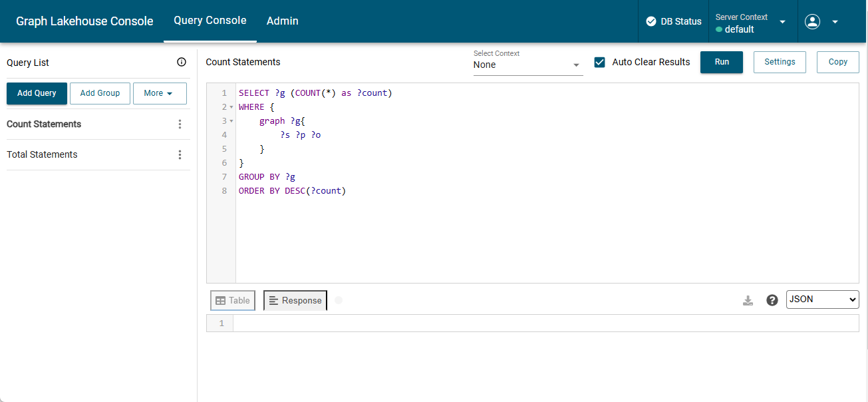Click the Add Query button
The height and width of the screenshot is (402, 868).
tap(37, 93)
